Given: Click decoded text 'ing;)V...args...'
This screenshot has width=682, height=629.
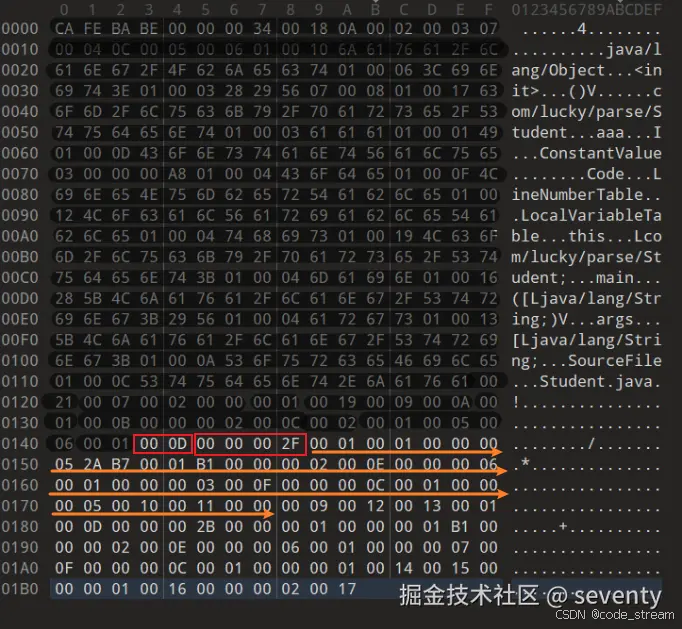Looking at the screenshot, I should (587, 319).
